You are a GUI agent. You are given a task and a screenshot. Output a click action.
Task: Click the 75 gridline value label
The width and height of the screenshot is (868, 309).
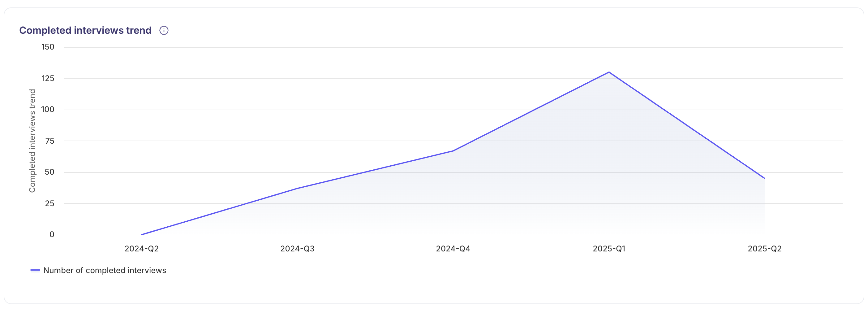[x=50, y=140]
